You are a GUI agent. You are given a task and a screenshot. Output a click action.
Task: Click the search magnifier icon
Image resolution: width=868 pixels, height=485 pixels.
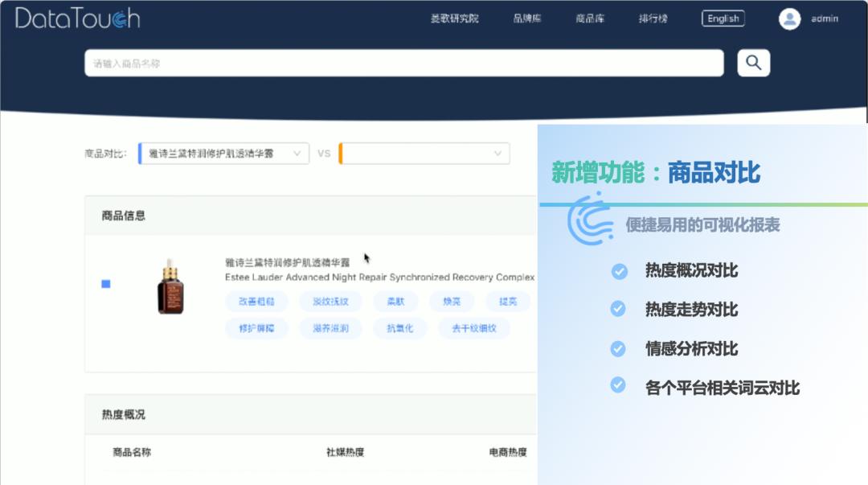(752, 62)
